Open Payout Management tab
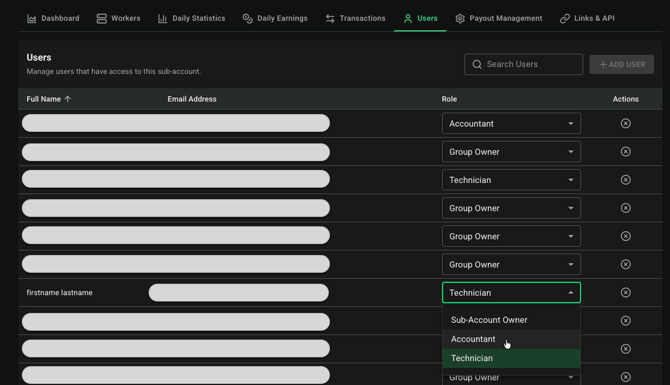This screenshot has width=670, height=385. (x=499, y=18)
